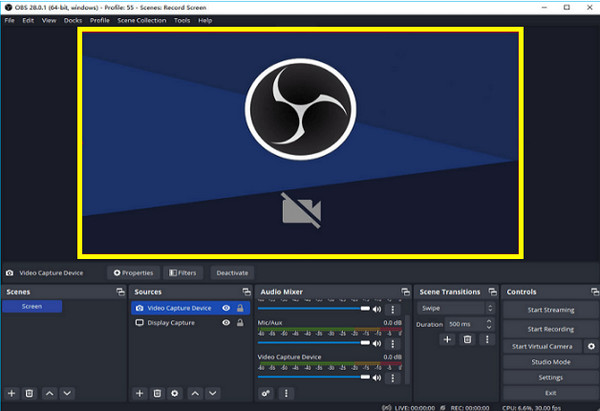Remove selected source with trash icon
Image resolution: width=600 pixels, height=411 pixels.
pyautogui.click(x=157, y=393)
